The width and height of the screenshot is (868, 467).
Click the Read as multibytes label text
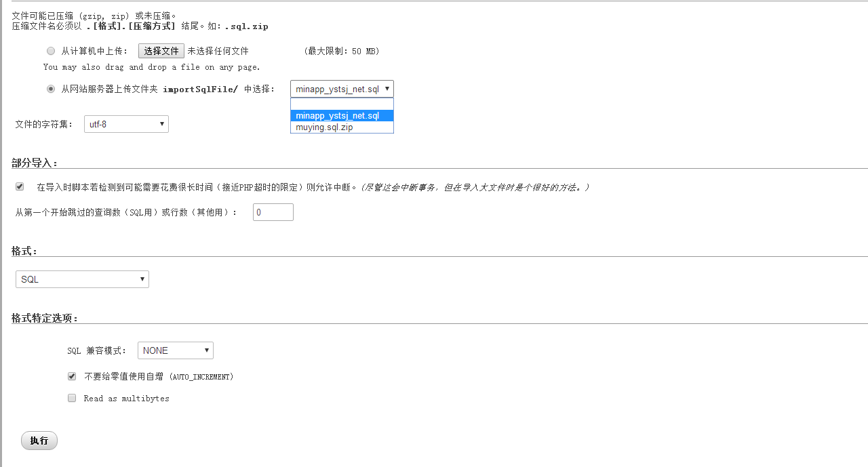[127, 399]
